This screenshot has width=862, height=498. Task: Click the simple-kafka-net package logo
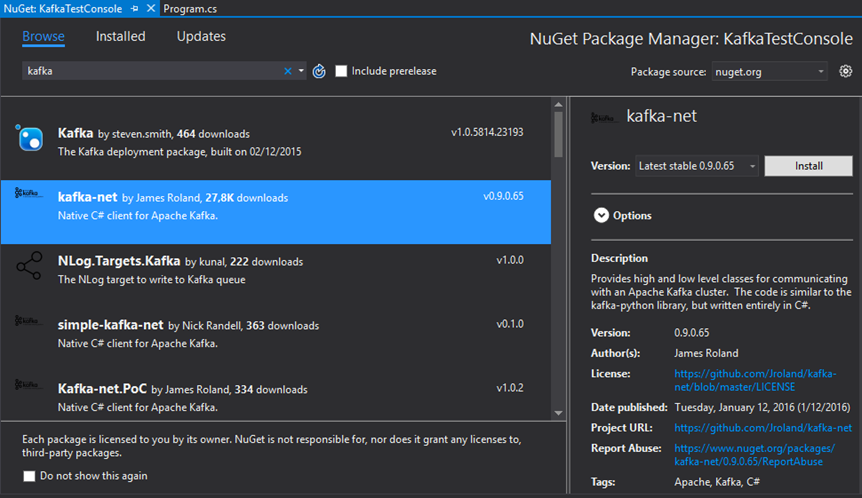click(x=27, y=320)
